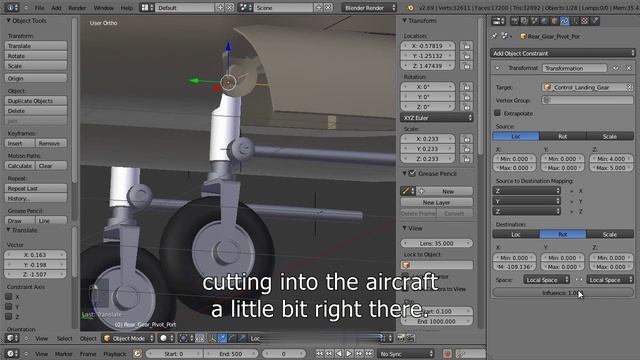Select the scale manipulator icon
Screen dimensions: 640x360
[242, 338]
